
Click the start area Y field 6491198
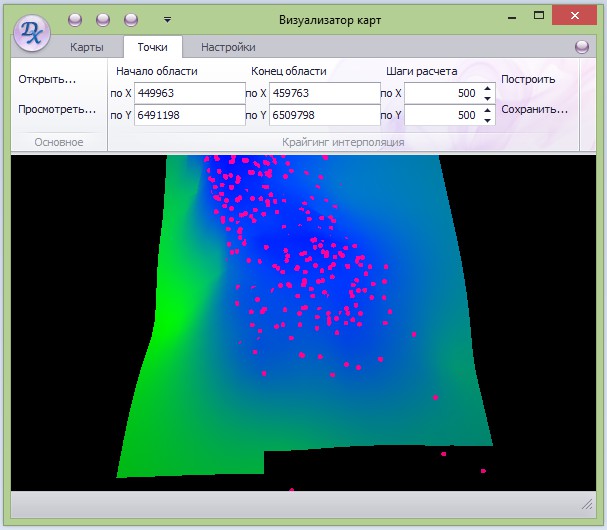pyautogui.click(x=189, y=115)
